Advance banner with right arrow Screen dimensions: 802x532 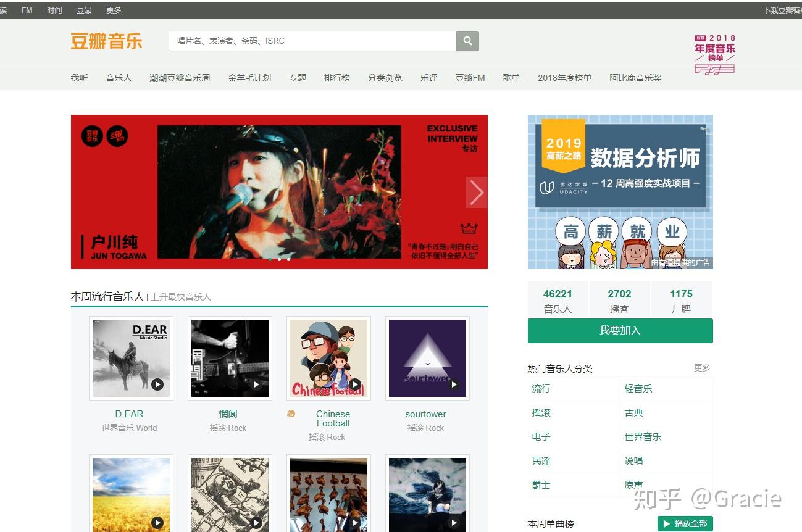[477, 193]
